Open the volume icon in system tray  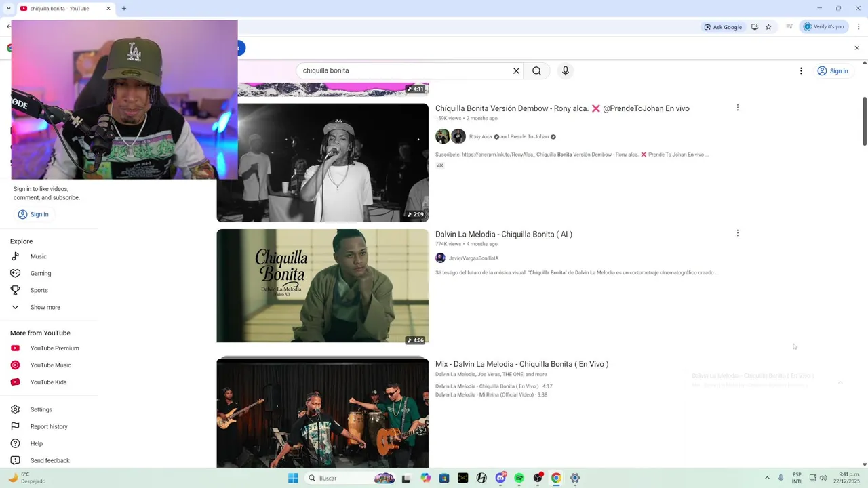pyautogui.click(x=823, y=478)
